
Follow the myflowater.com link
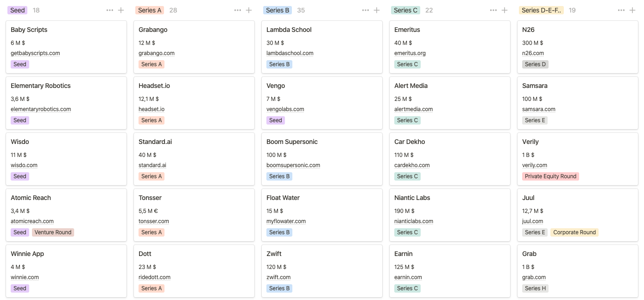[286, 221]
